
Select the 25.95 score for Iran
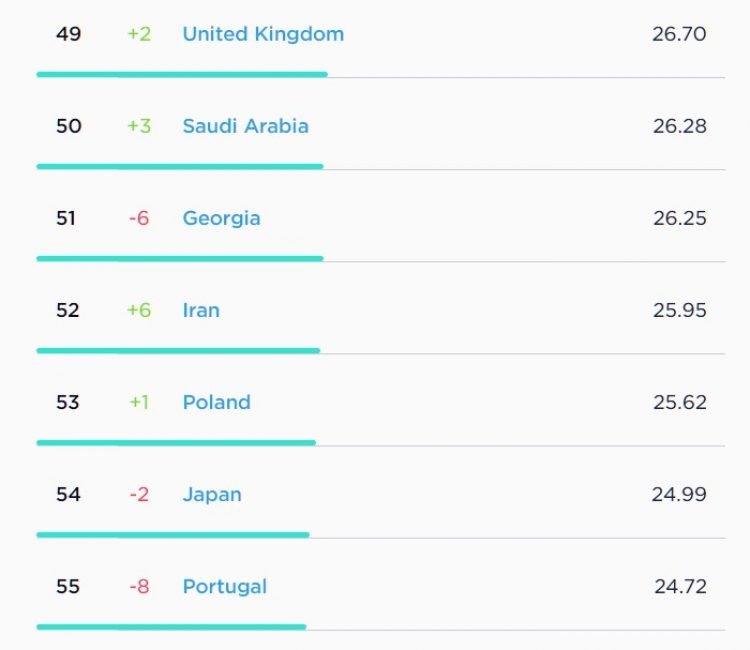tap(680, 310)
